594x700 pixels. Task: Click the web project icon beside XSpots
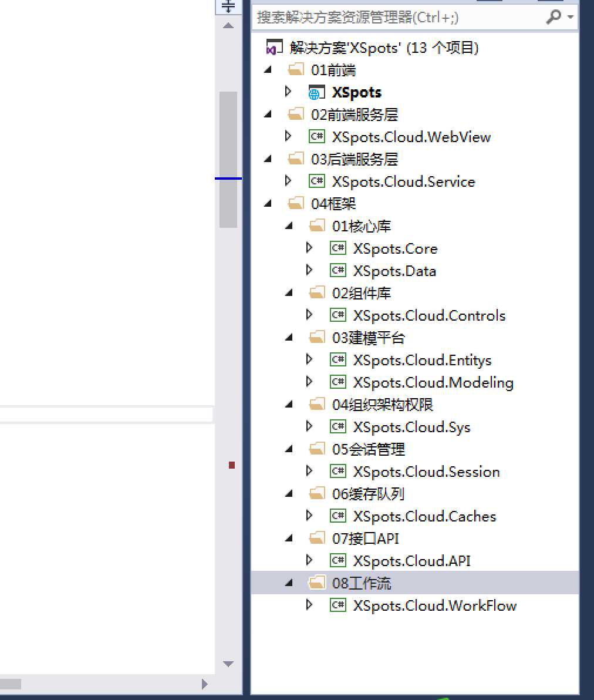[x=317, y=92]
